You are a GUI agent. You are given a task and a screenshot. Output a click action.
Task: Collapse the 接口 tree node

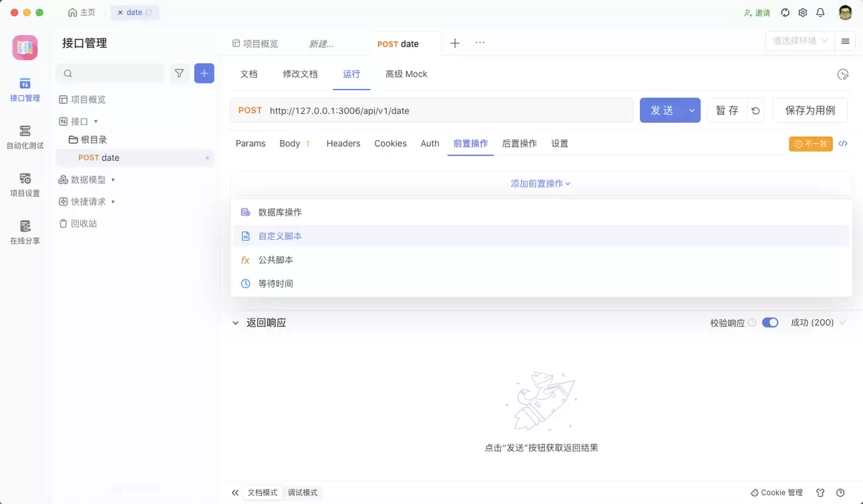click(96, 121)
